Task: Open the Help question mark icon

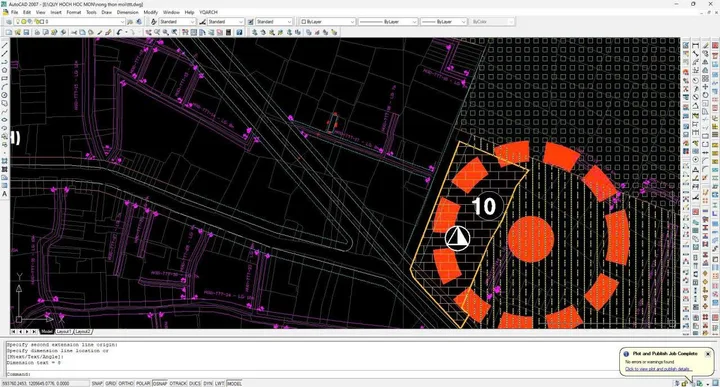Action: 239,33
